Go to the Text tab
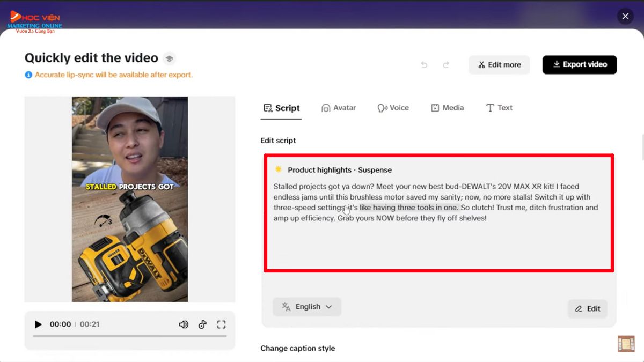Screen dimensions: 644x362 coord(499,108)
